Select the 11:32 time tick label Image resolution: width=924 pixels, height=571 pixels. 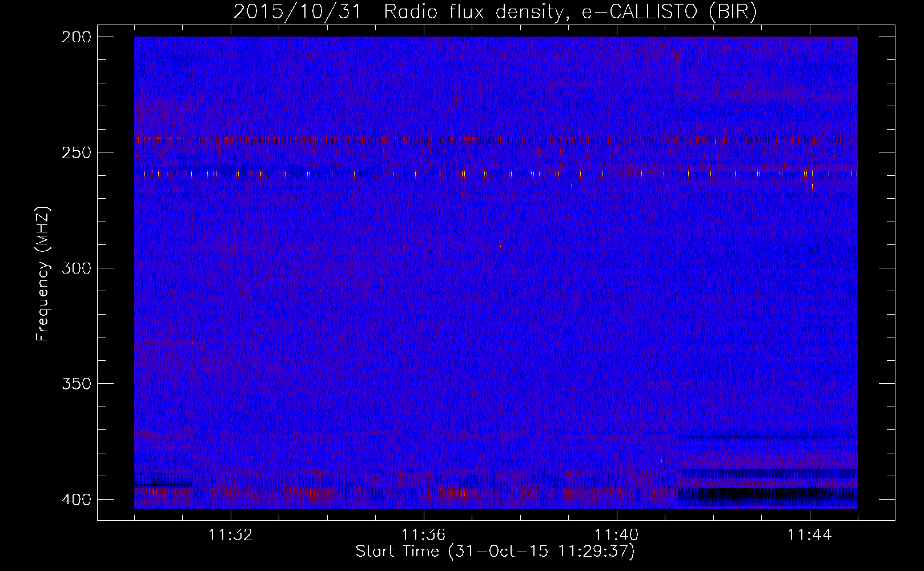(230, 535)
